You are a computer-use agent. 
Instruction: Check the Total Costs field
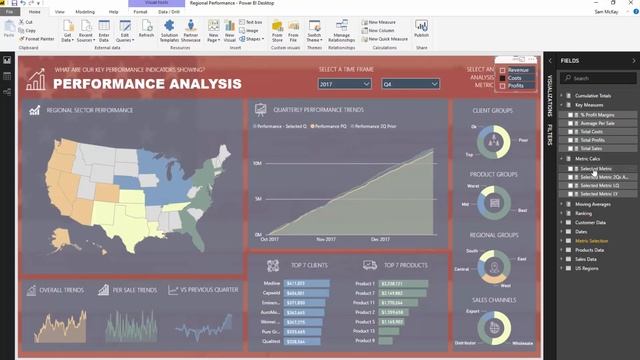click(x=570, y=132)
